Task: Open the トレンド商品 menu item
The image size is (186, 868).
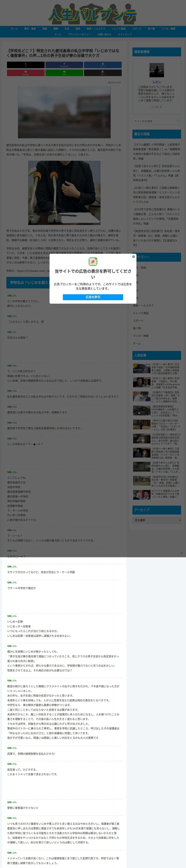Action: coord(119,29)
